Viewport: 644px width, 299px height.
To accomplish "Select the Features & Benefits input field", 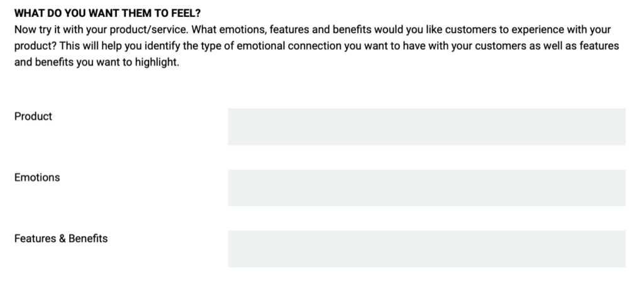I will coord(427,249).
